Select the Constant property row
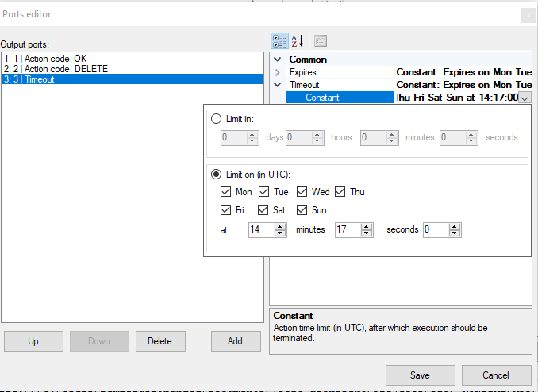Viewport: 538px width, 392px height. (340, 98)
